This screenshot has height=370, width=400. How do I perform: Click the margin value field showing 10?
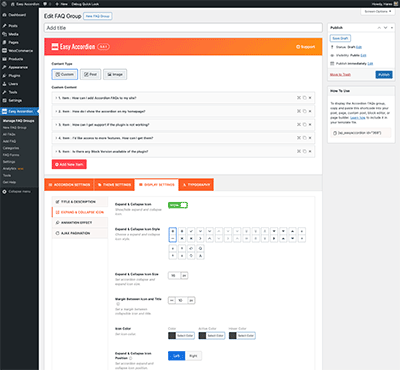tap(181, 300)
